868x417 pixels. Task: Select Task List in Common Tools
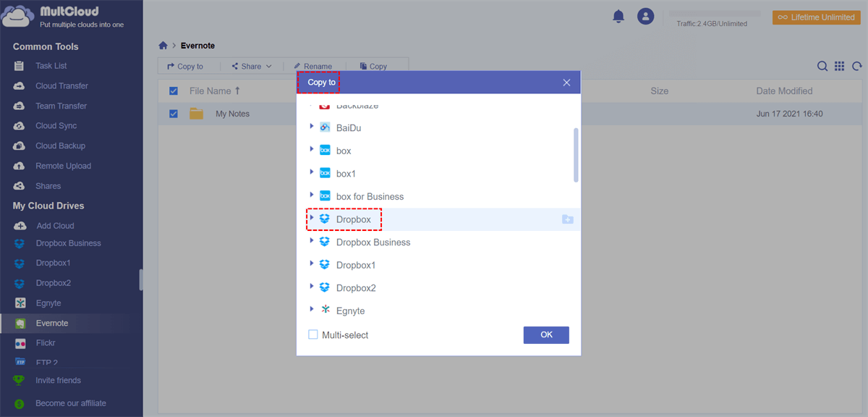click(51, 66)
